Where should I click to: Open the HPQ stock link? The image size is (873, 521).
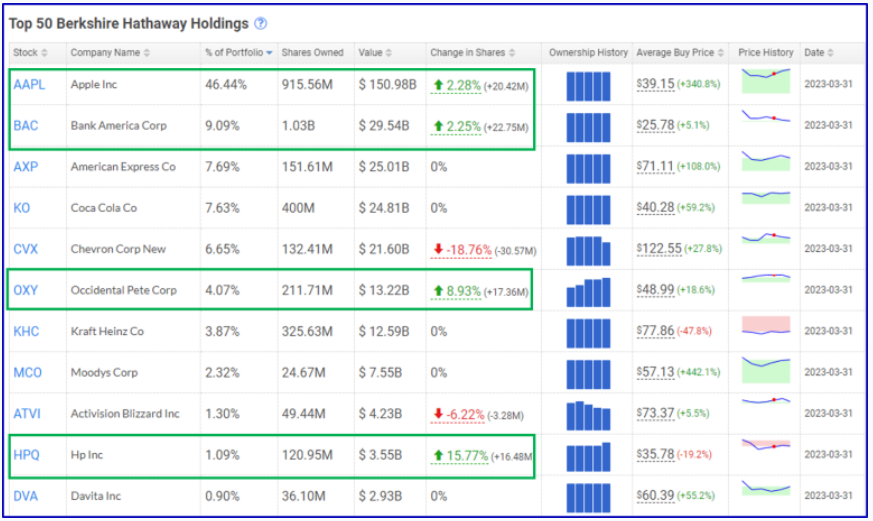point(26,455)
